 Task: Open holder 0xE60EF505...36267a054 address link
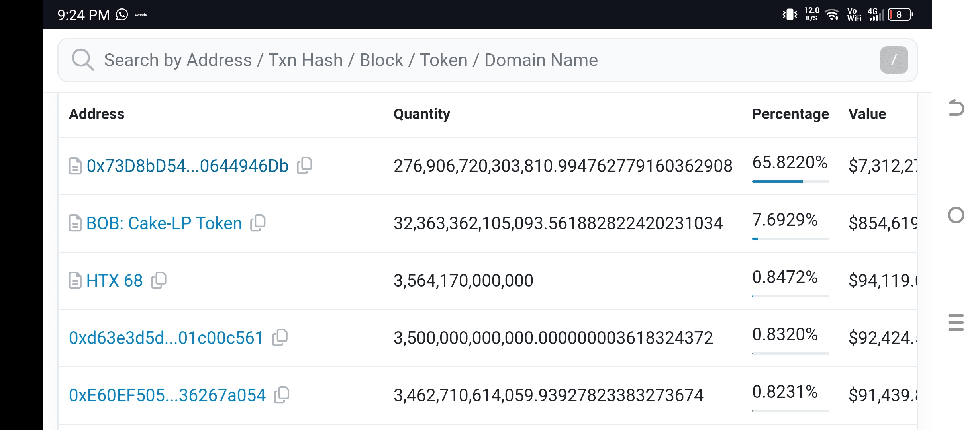pos(167,395)
